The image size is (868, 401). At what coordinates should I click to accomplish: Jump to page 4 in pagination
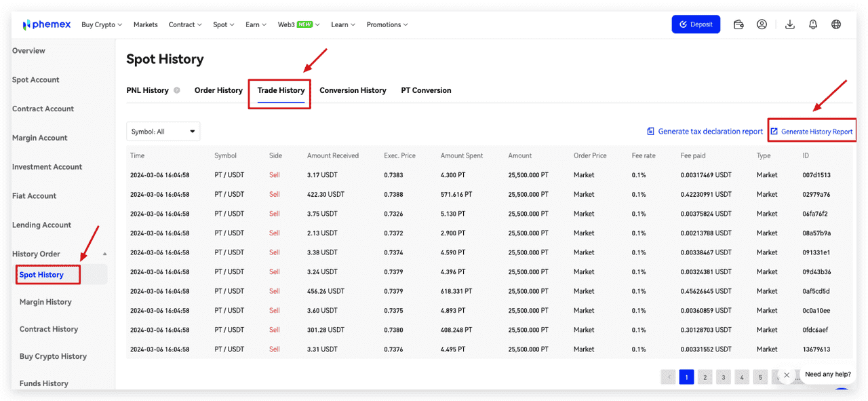pyautogui.click(x=742, y=377)
